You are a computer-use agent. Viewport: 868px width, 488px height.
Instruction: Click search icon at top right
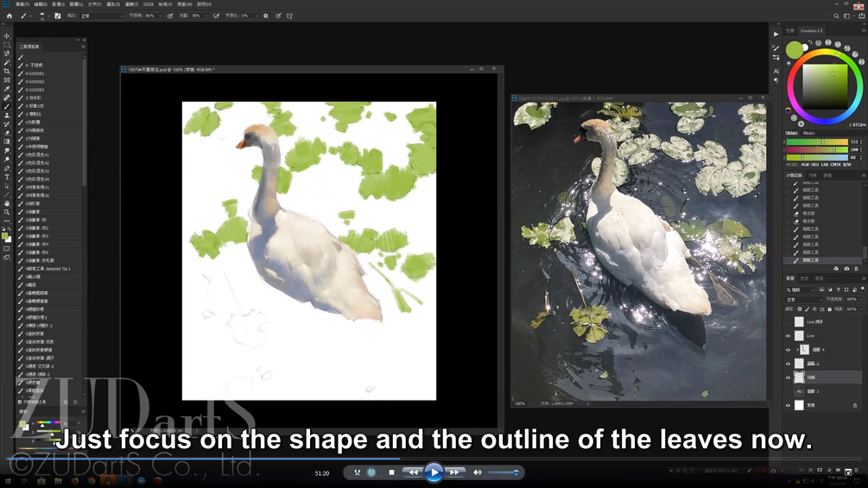pyautogui.click(x=836, y=16)
